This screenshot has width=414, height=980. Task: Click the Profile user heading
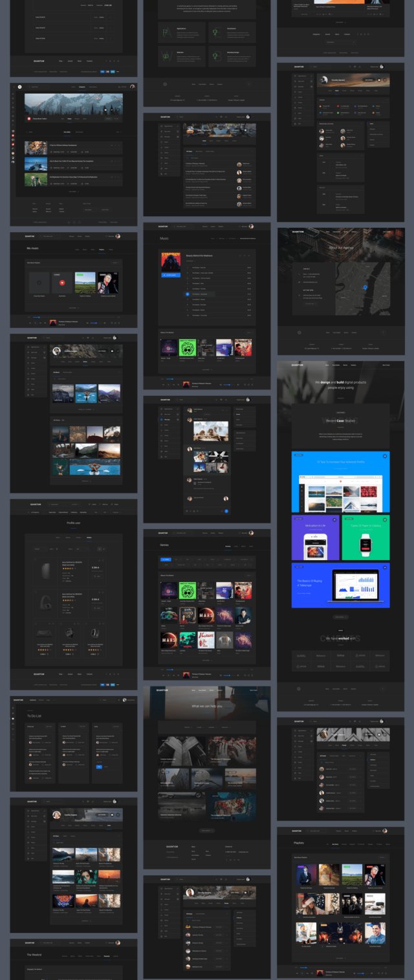pos(74,522)
